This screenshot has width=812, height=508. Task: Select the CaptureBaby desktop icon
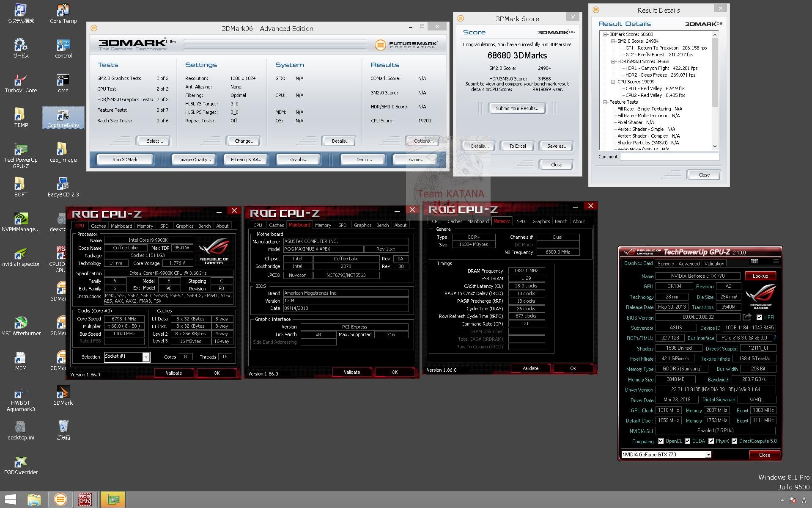click(x=63, y=118)
